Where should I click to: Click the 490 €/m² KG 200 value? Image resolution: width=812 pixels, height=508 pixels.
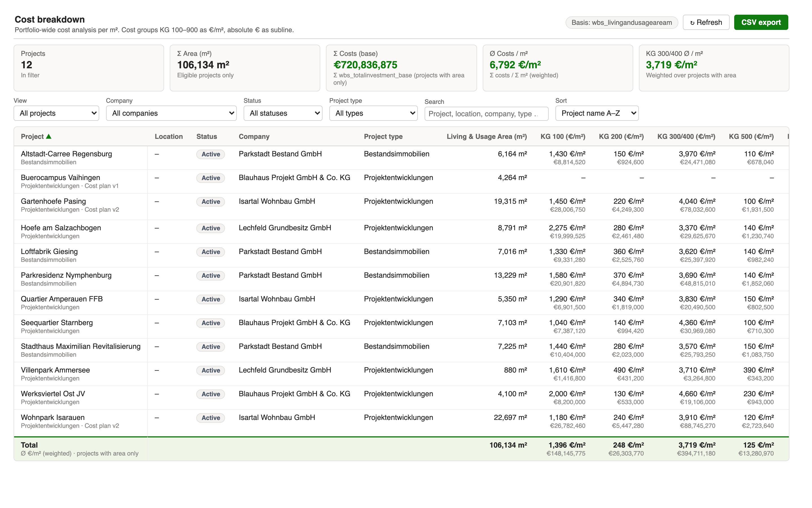pyautogui.click(x=628, y=370)
